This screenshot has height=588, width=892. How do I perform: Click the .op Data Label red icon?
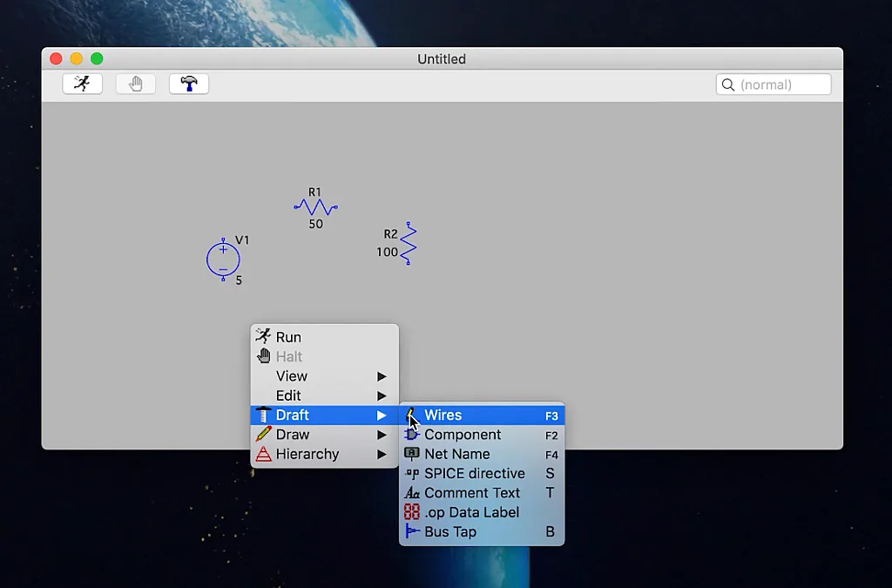pos(412,512)
